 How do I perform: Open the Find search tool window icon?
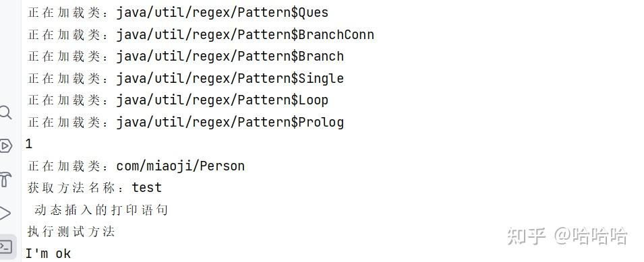tap(5, 112)
